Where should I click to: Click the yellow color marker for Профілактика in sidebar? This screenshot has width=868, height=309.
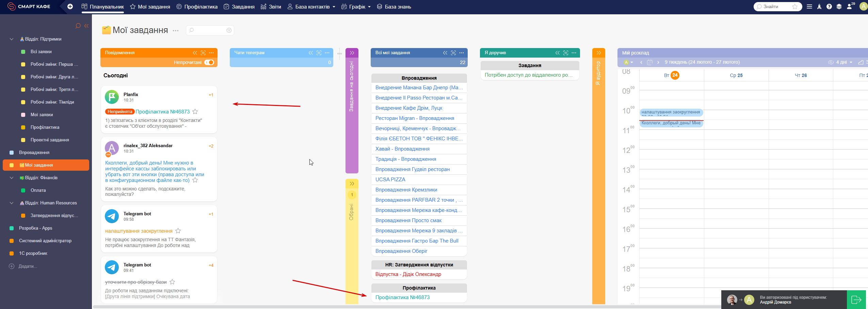pyautogui.click(x=23, y=127)
